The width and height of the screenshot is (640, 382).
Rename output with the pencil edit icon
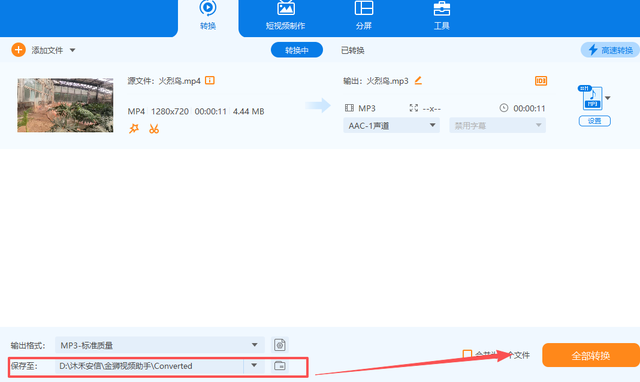418,80
